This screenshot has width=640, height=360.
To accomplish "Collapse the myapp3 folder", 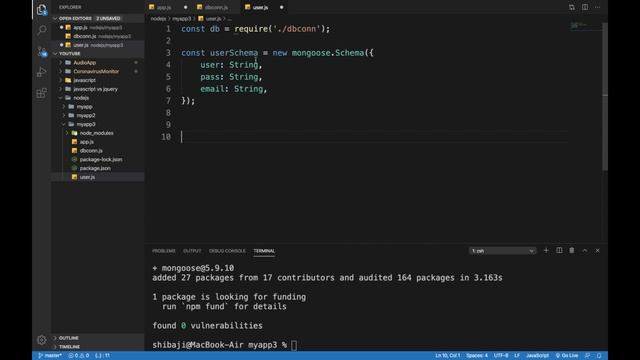I will pos(98,124).
